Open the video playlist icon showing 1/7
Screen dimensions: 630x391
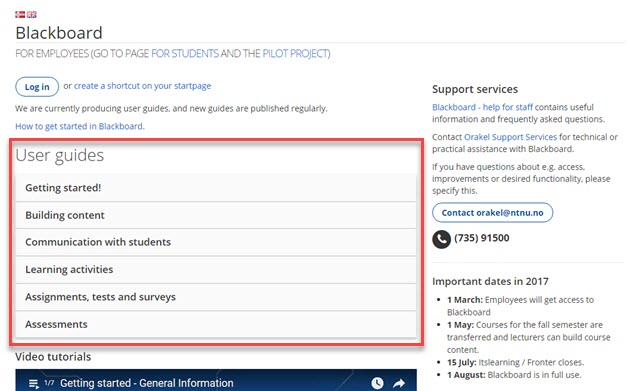point(34,383)
